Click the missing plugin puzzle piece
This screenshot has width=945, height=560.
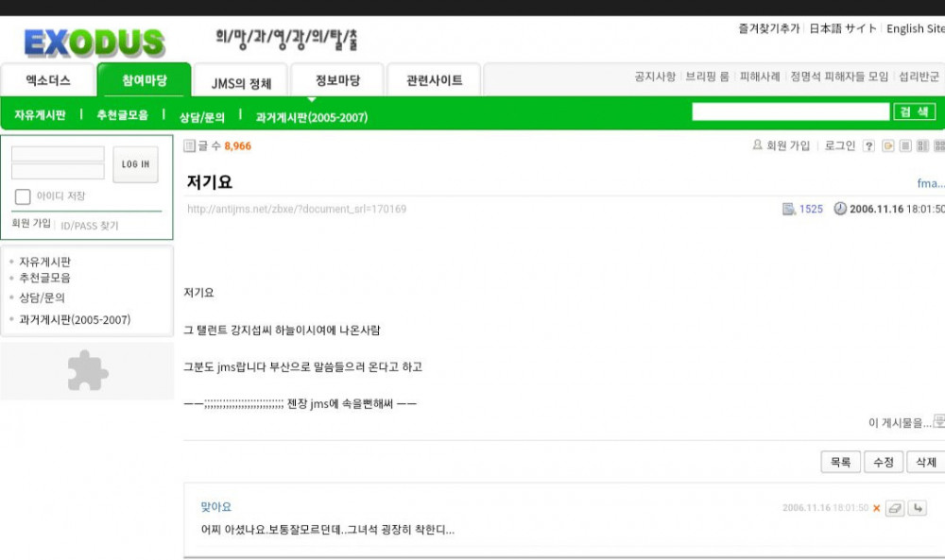(x=88, y=370)
